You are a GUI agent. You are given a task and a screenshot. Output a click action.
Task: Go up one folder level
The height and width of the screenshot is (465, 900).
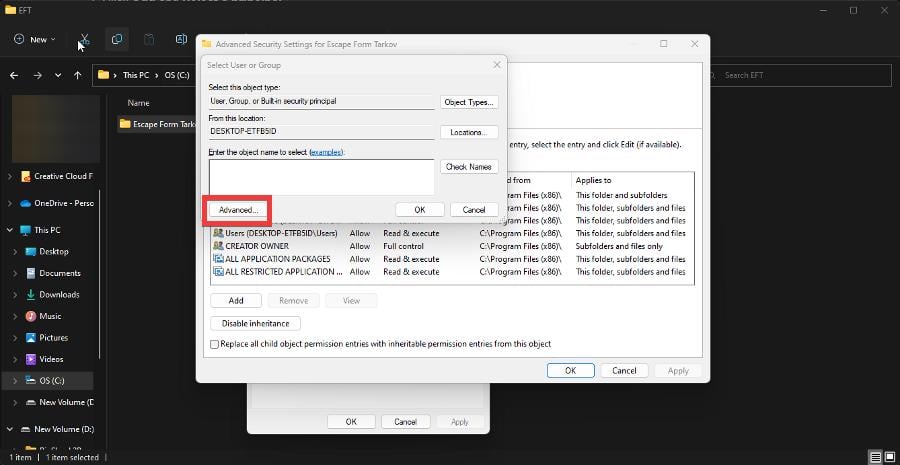click(x=77, y=75)
